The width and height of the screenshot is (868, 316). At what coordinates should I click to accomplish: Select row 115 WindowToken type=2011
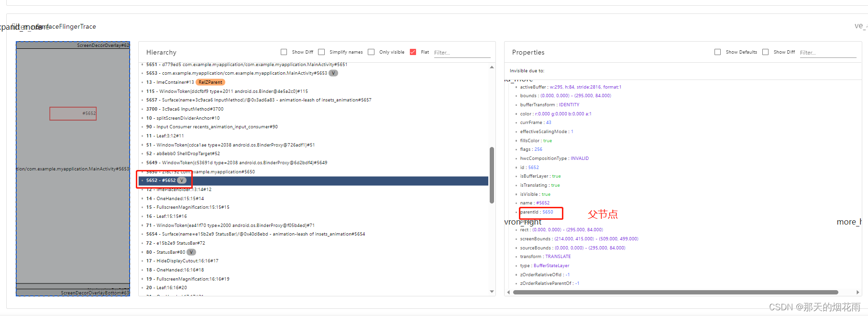(x=227, y=91)
